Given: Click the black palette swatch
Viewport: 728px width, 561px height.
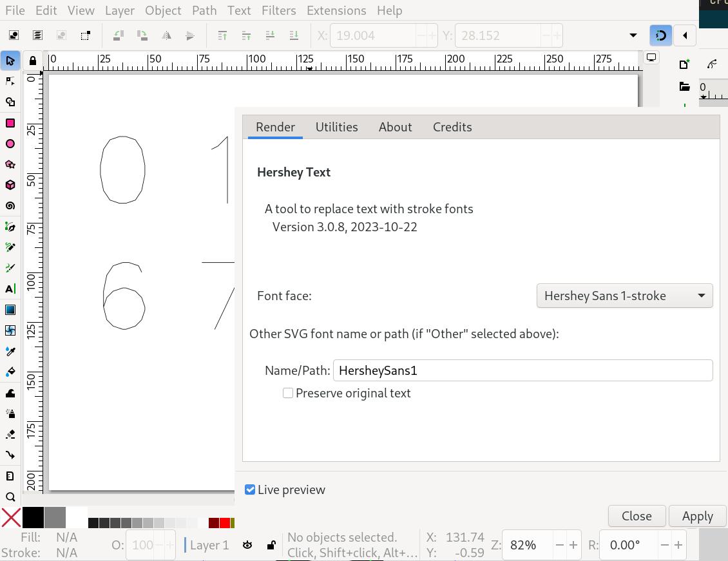Looking at the screenshot, I should click(33, 517).
